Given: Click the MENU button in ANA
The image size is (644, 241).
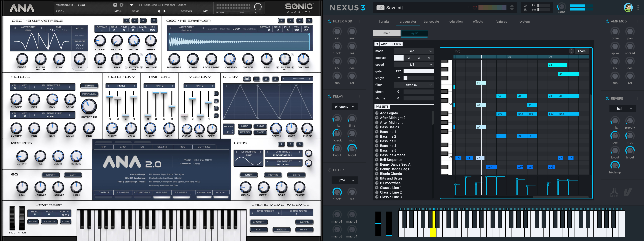Looking at the screenshot, I should pyautogui.click(x=118, y=11).
